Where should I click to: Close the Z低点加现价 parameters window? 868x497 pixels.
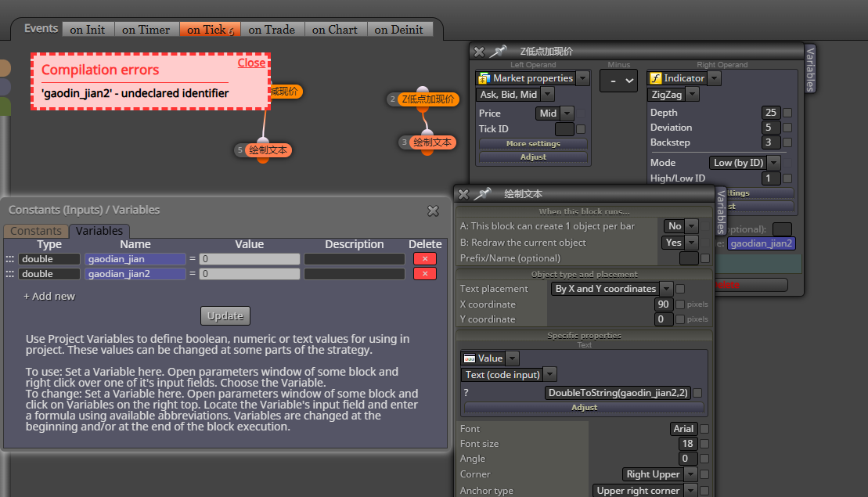coord(479,52)
